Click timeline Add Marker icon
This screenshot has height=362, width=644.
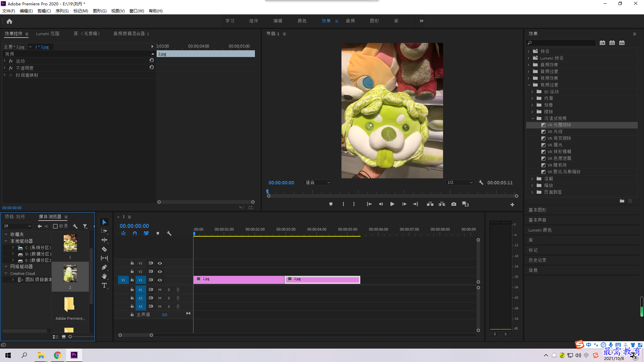pyautogui.click(x=158, y=233)
